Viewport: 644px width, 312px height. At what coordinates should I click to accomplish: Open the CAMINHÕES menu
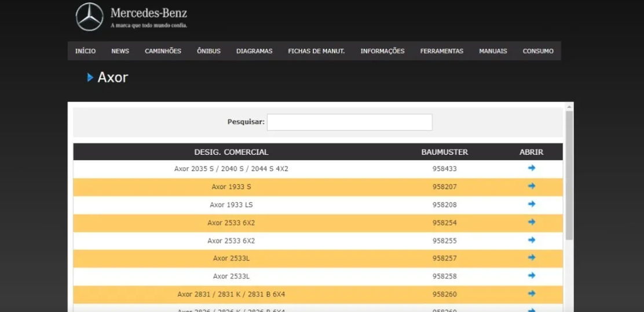click(x=163, y=52)
